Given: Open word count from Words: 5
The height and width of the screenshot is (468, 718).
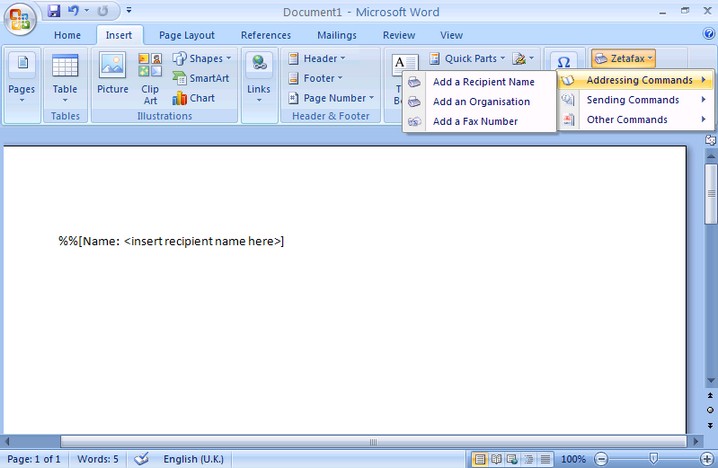Looking at the screenshot, I should [98, 459].
